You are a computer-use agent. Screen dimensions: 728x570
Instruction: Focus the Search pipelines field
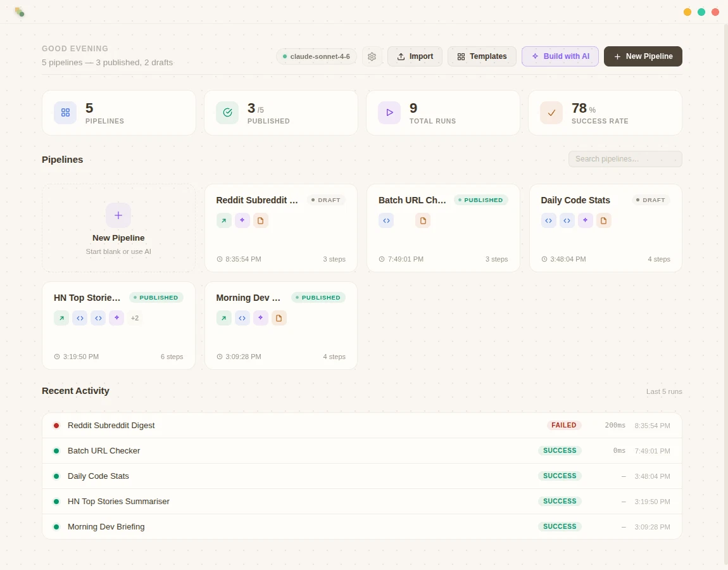tap(625, 159)
